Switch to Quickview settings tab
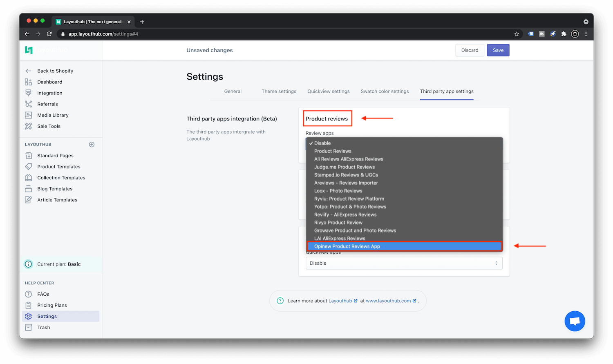The width and height of the screenshot is (613, 364). 329,92
